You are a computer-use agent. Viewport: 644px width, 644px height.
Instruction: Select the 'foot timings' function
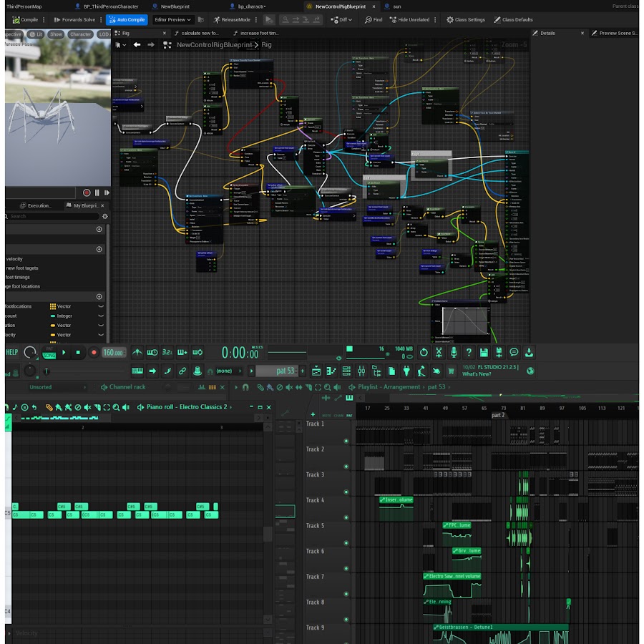coord(17,277)
